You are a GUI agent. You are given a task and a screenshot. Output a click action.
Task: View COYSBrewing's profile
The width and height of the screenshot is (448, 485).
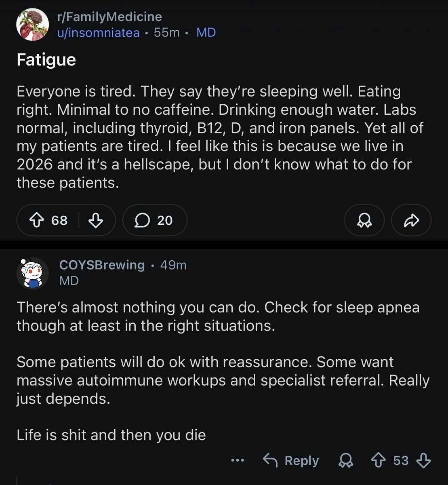pos(102,265)
